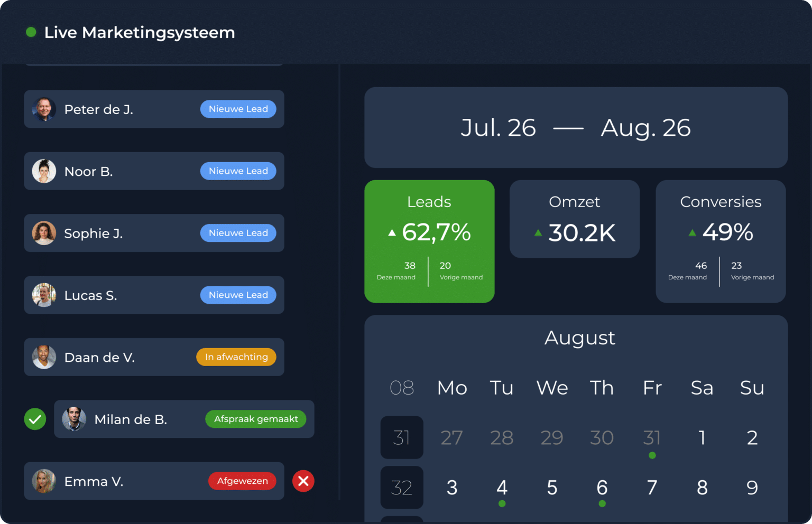Click Noor B.'s profile picture

44,171
